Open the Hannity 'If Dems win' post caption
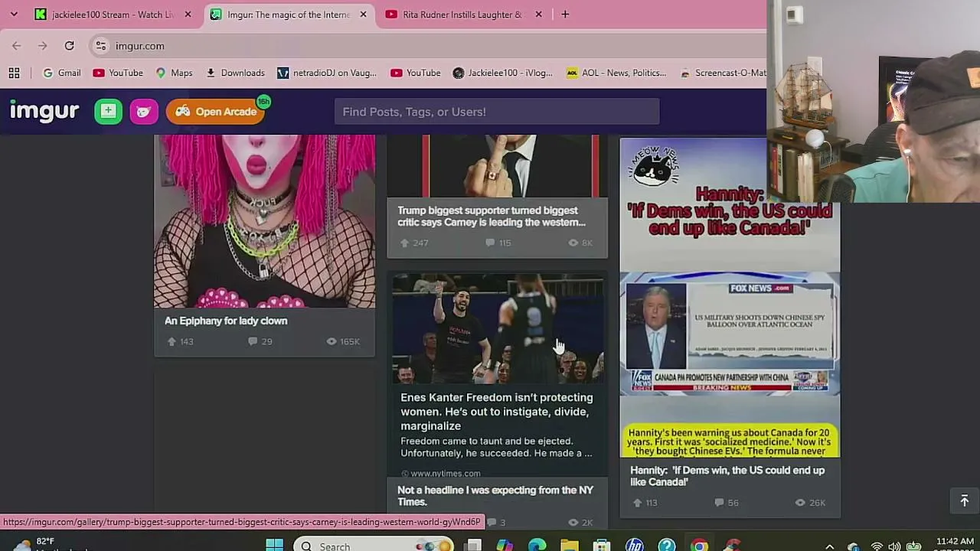Screen dimensions: 980x551 [x=727, y=476]
